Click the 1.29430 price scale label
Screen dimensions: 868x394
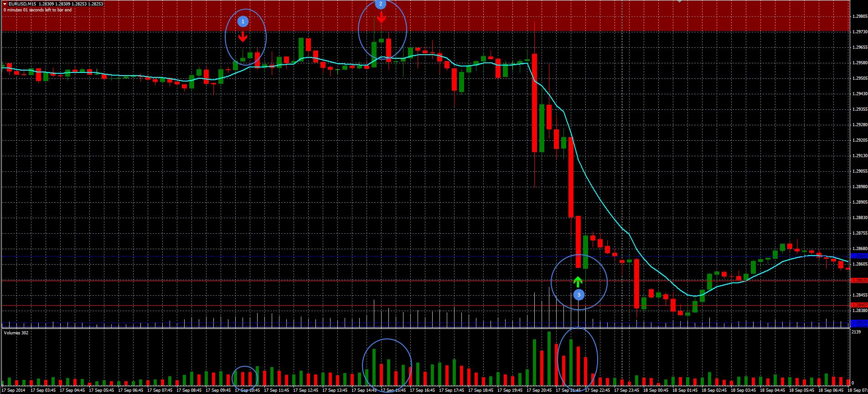click(859, 94)
